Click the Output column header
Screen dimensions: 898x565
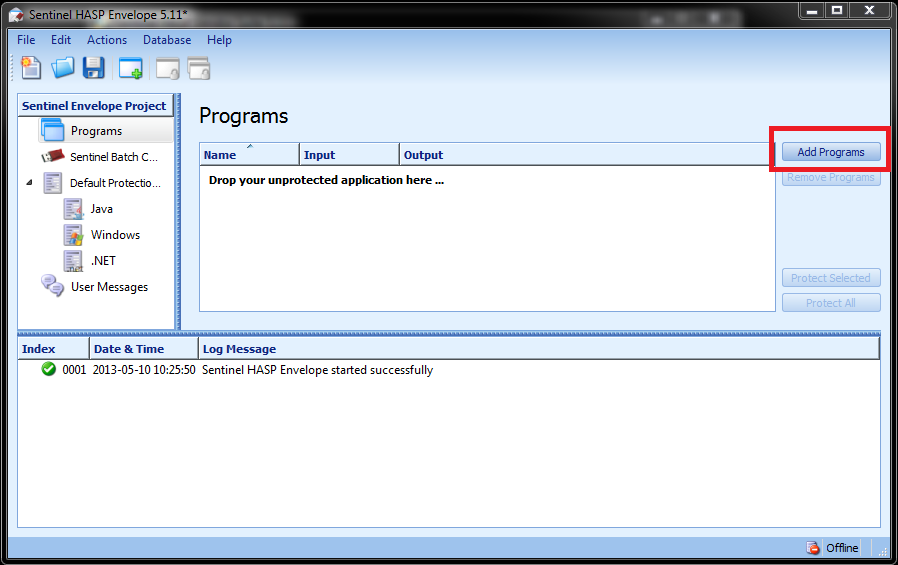point(587,155)
